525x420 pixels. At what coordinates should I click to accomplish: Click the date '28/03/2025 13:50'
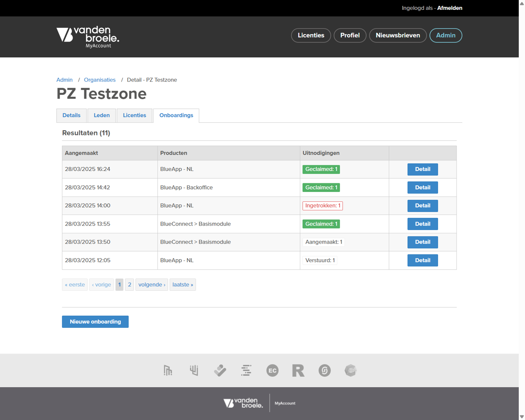87,242
